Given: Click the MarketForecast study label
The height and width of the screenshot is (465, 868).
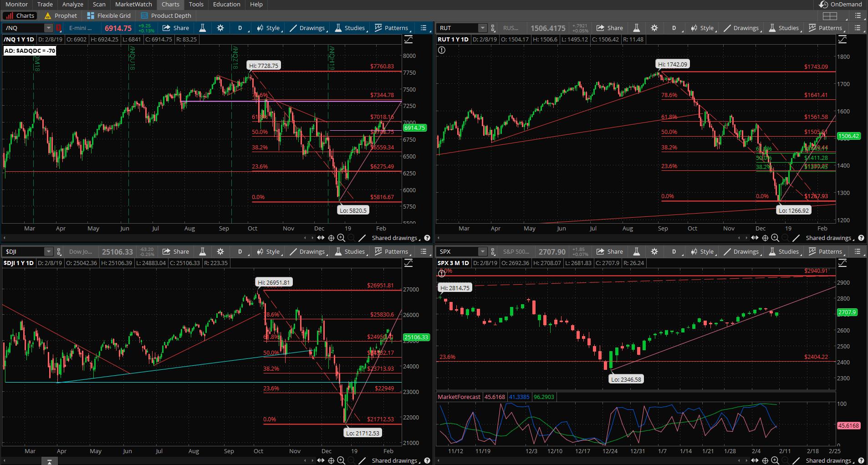Looking at the screenshot, I should [459, 397].
